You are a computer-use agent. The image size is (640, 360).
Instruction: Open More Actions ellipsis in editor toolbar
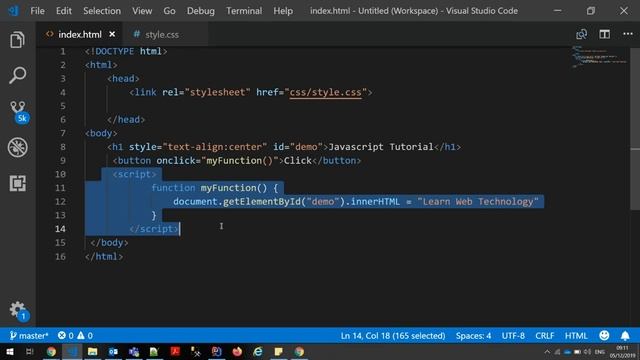click(628, 34)
